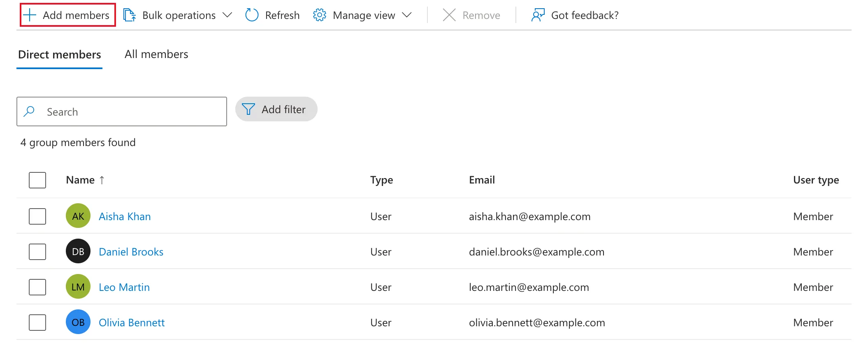Click the LM avatar for Leo Martin
This screenshot has height=353, width=868.
[78, 287]
